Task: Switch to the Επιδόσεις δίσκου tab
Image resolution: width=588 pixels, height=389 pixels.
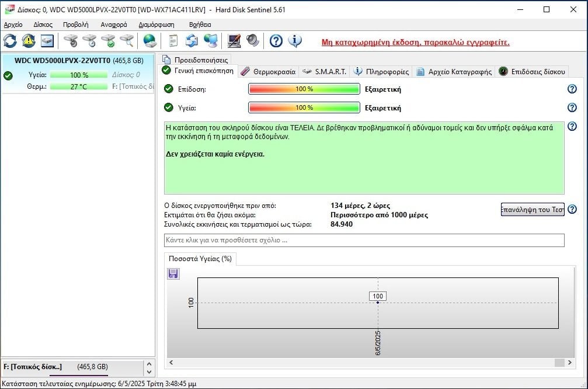Action: 532,72
